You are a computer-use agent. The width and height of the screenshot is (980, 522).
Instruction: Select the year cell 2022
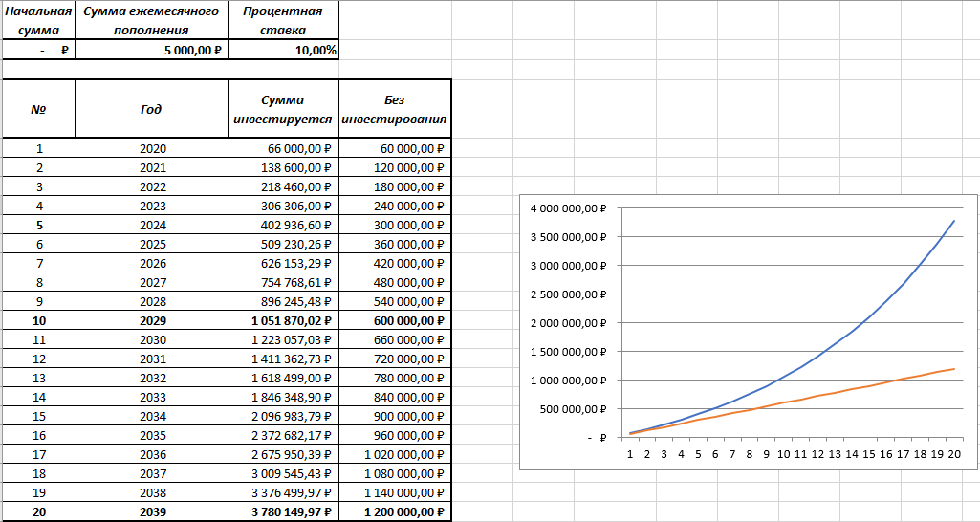point(152,187)
